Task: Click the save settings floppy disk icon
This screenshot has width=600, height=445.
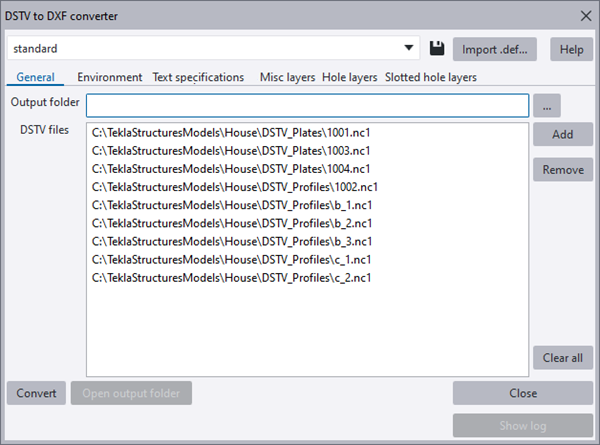Action: click(437, 48)
